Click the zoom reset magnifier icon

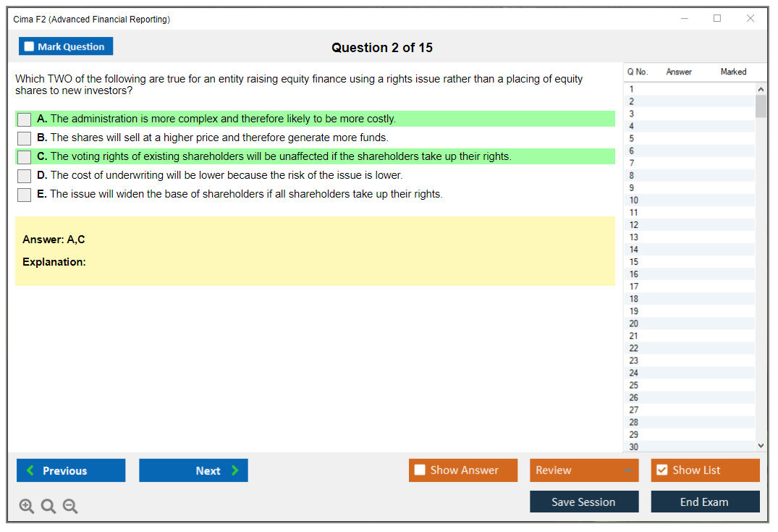click(x=48, y=507)
